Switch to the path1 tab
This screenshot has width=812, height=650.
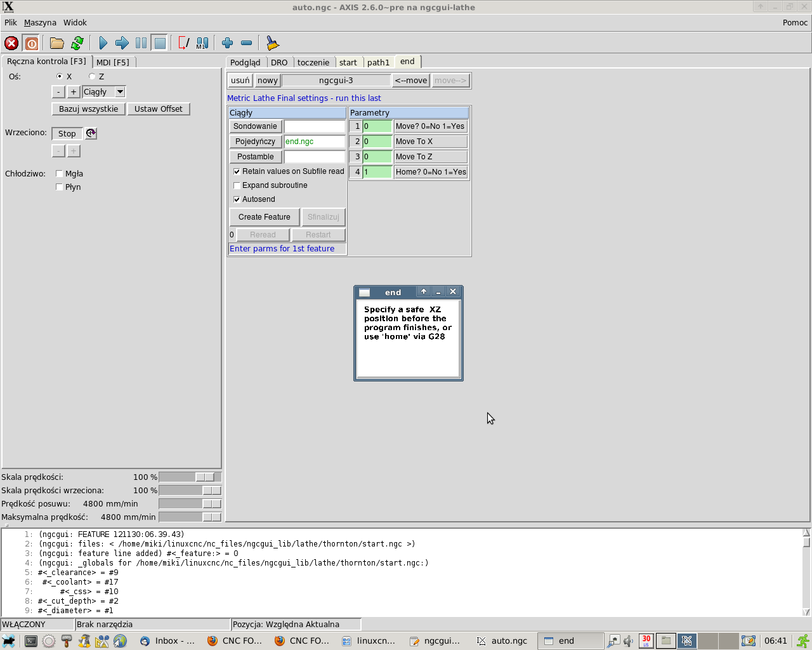click(378, 62)
